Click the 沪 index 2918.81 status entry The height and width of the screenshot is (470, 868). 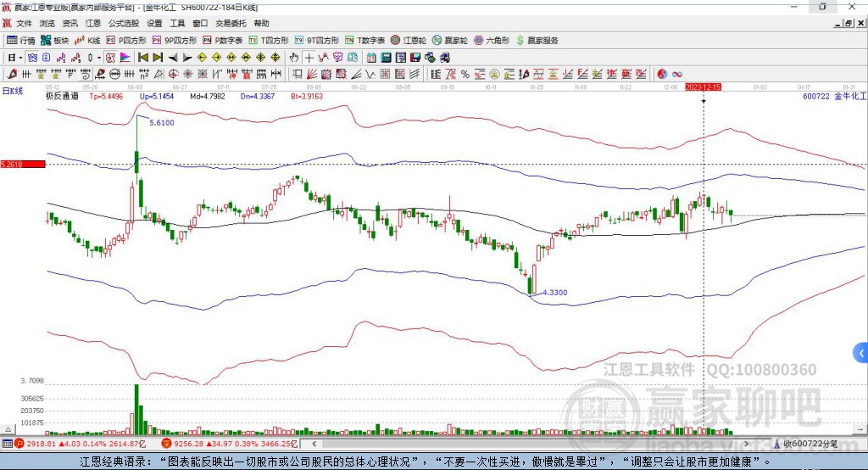point(81,444)
